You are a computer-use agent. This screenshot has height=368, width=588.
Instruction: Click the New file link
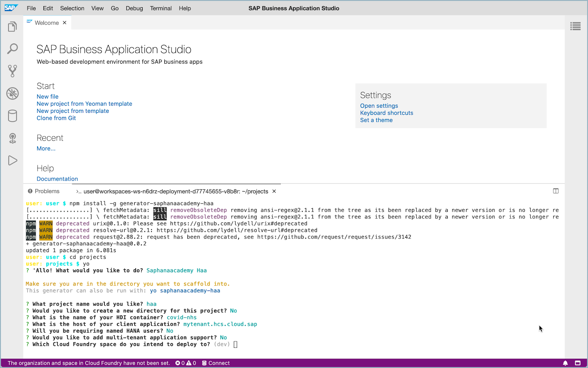(47, 97)
